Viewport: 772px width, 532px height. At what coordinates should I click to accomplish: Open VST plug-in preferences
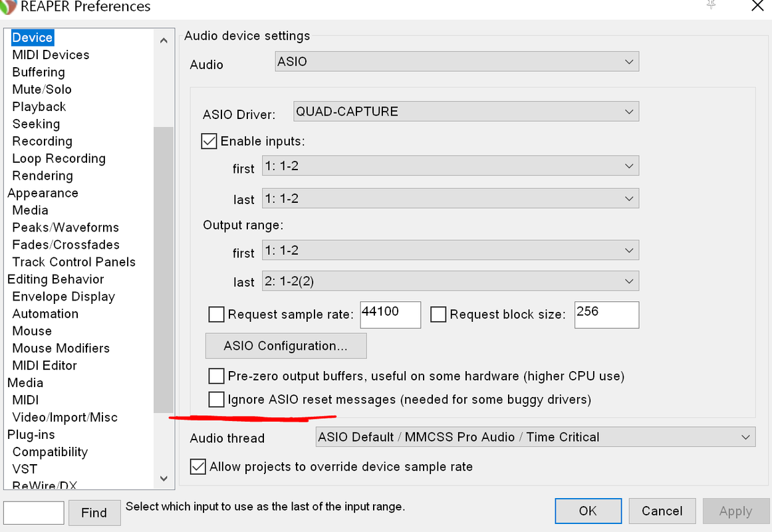[x=25, y=468]
